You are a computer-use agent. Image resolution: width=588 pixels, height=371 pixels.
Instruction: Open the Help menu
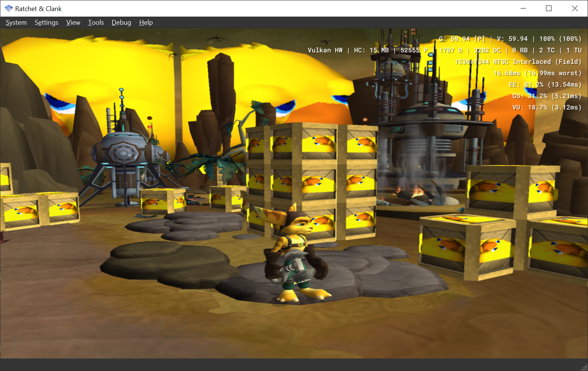[146, 22]
